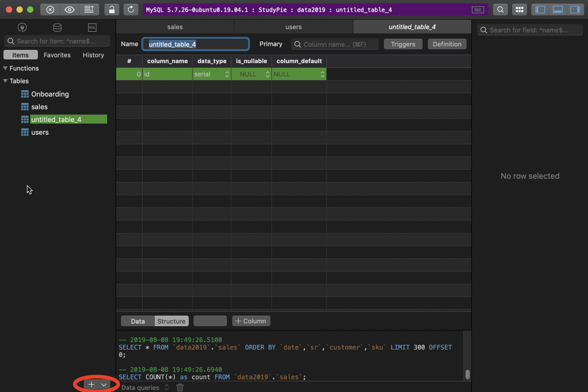Select the untitled_table_4 tab
The height and width of the screenshot is (392, 588).
[x=412, y=27]
